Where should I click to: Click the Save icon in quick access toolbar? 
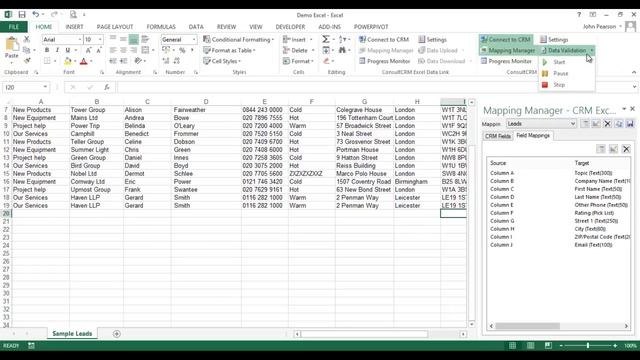click(x=22, y=15)
